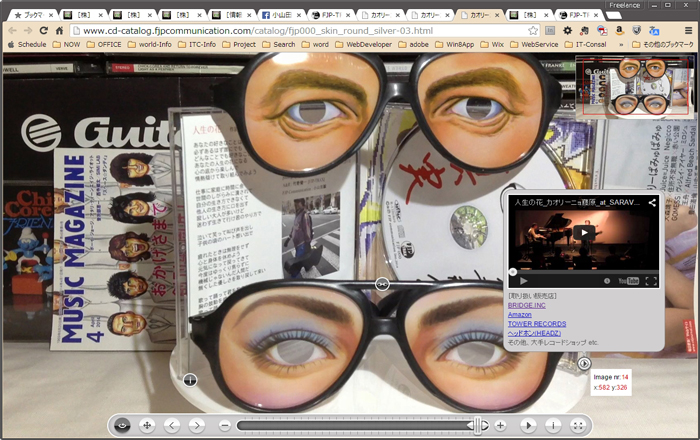Open the NOW bookmark folder
Screen dimensions: 700x440
67,45
